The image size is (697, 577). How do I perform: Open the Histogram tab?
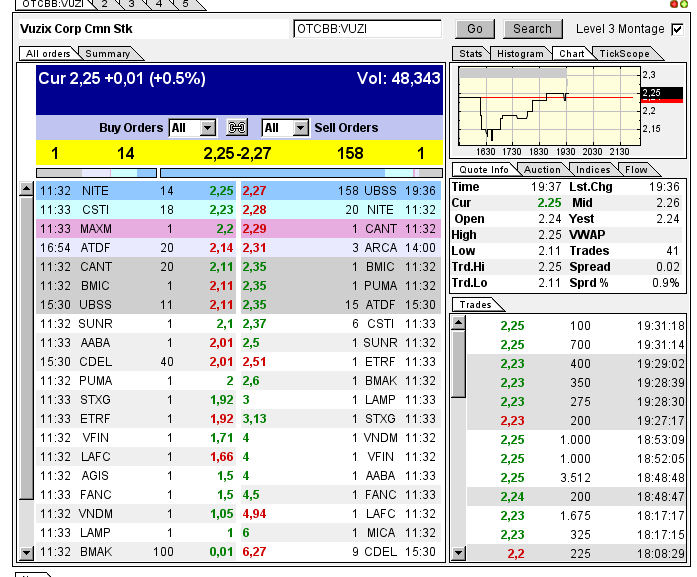click(520, 54)
